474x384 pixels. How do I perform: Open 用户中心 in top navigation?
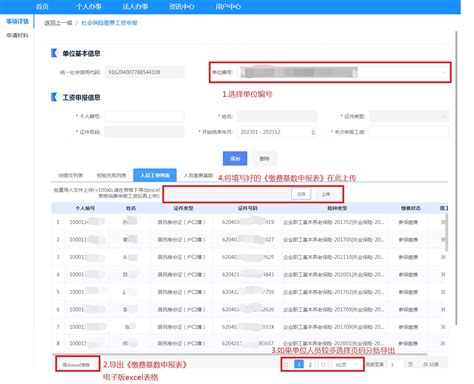tap(228, 6)
